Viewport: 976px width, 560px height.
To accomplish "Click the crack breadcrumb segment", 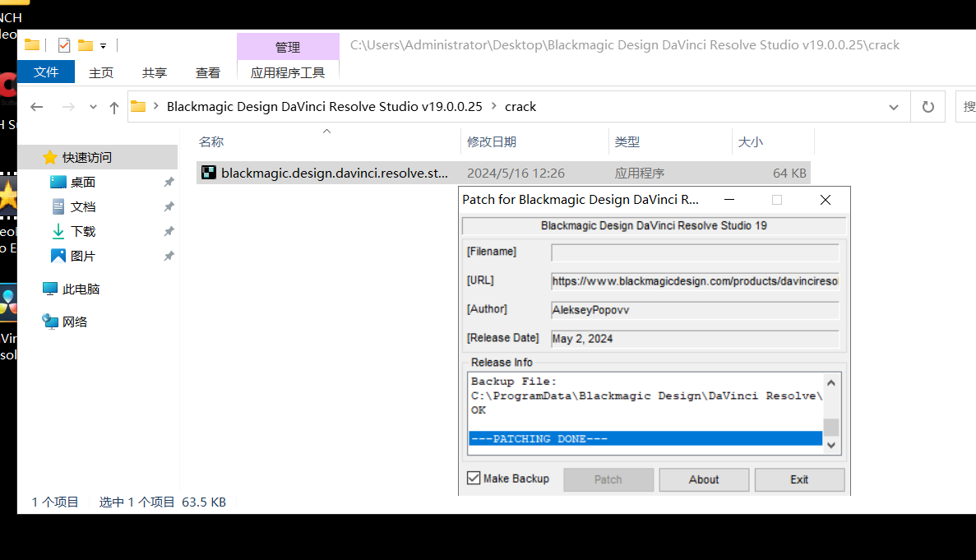I will tap(520, 106).
